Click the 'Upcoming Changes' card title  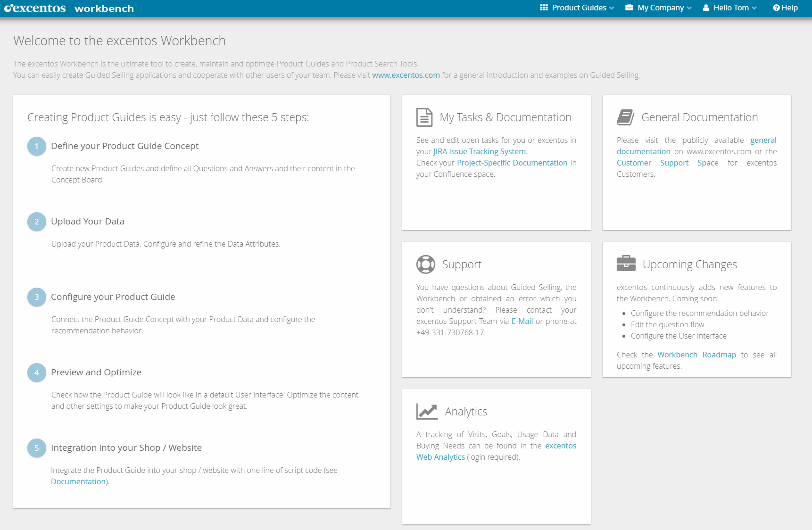point(690,265)
